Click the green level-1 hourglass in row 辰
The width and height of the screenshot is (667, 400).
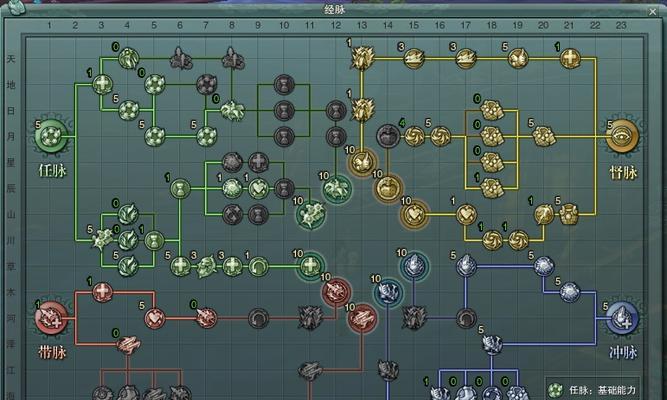[x=180, y=188]
